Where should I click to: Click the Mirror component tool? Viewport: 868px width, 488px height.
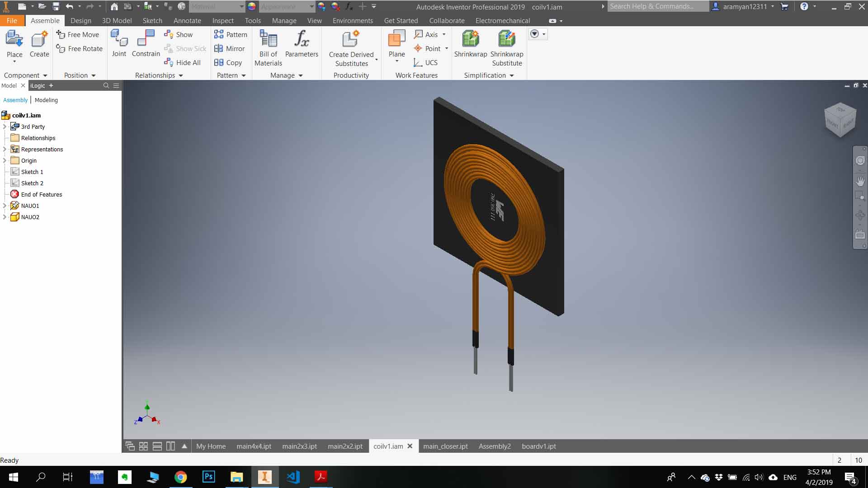point(229,48)
